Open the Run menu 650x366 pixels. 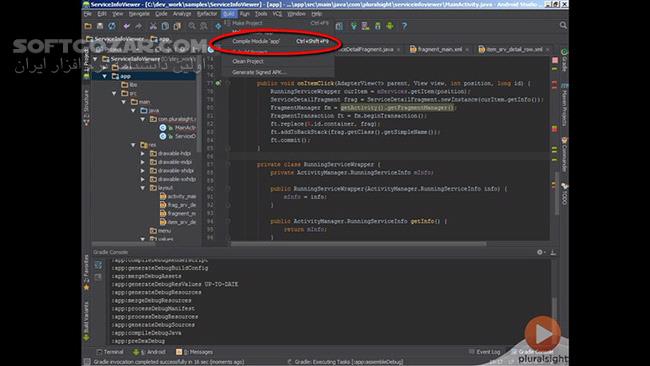(x=245, y=14)
